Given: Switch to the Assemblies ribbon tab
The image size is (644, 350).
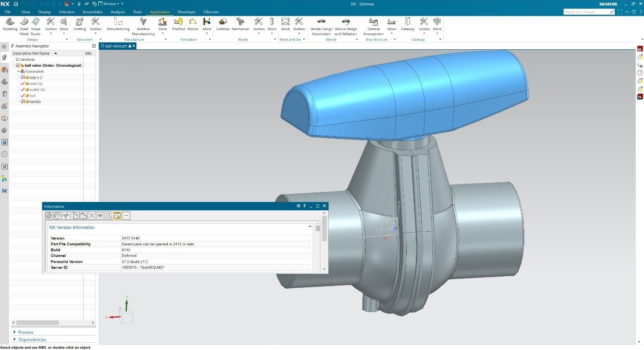Looking at the screenshot, I should pos(93,12).
